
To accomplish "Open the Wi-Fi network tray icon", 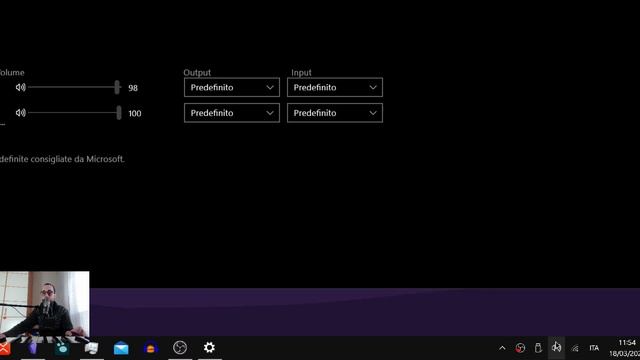I will point(575,348).
